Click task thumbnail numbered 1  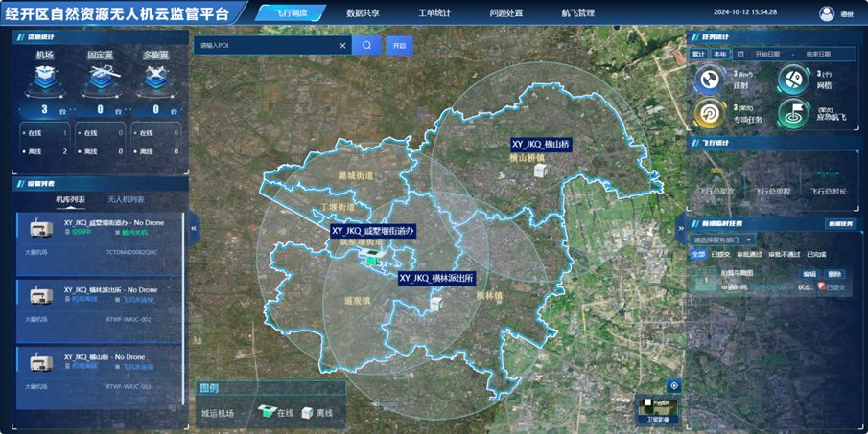(x=706, y=281)
